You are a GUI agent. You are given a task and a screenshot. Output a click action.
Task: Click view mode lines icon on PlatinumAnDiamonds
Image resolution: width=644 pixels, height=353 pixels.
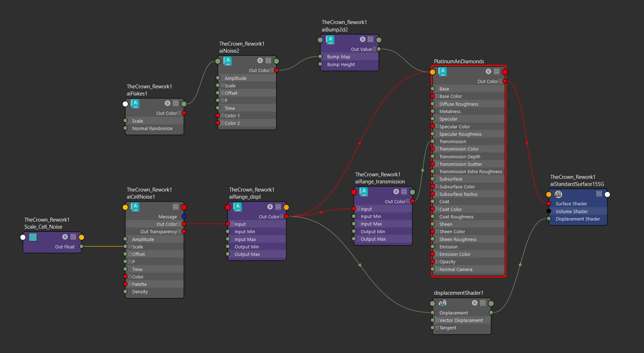pos(497,71)
